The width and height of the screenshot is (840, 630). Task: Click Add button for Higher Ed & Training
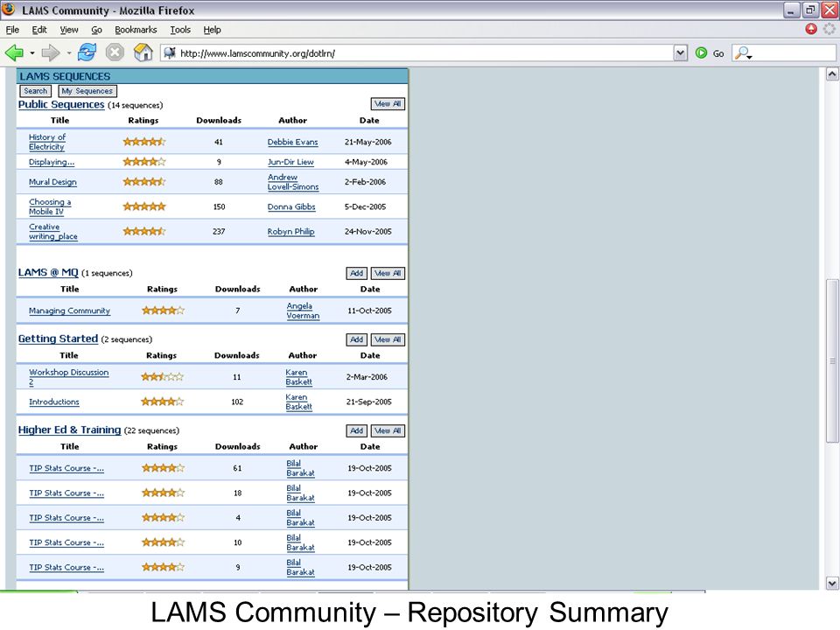click(357, 430)
